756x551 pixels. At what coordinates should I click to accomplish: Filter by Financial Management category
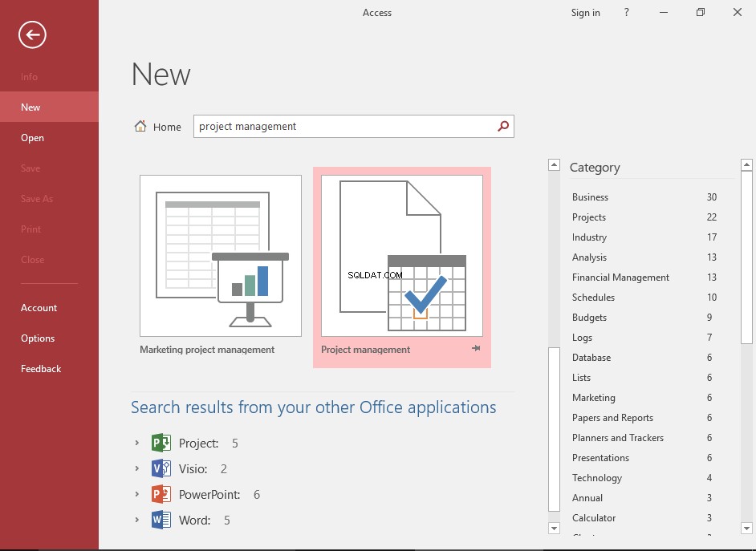click(x=644, y=278)
